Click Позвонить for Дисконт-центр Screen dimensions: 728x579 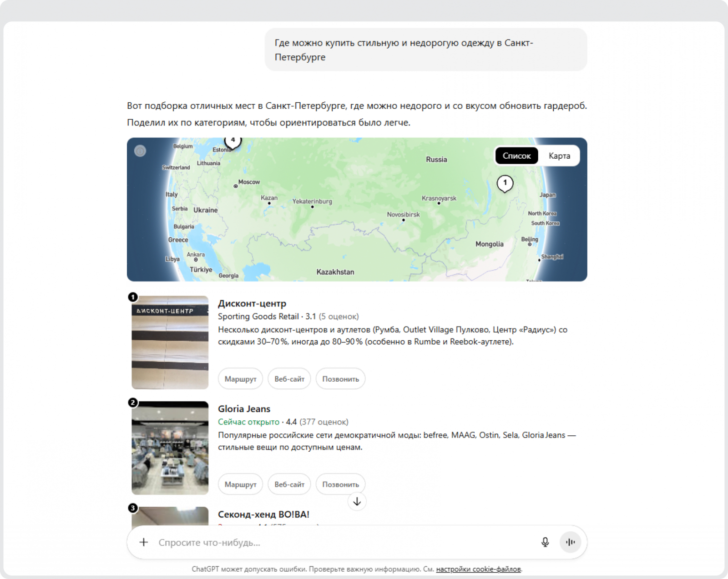[x=341, y=379]
